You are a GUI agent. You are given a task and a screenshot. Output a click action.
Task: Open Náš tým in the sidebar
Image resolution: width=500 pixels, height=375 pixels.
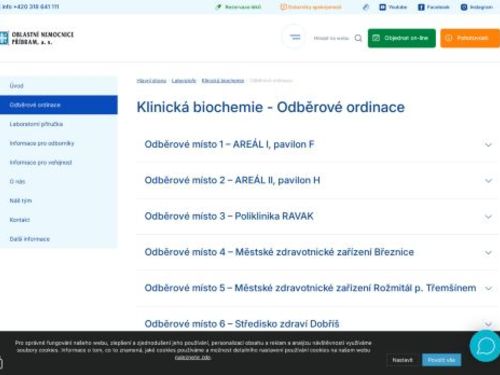coord(59,201)
